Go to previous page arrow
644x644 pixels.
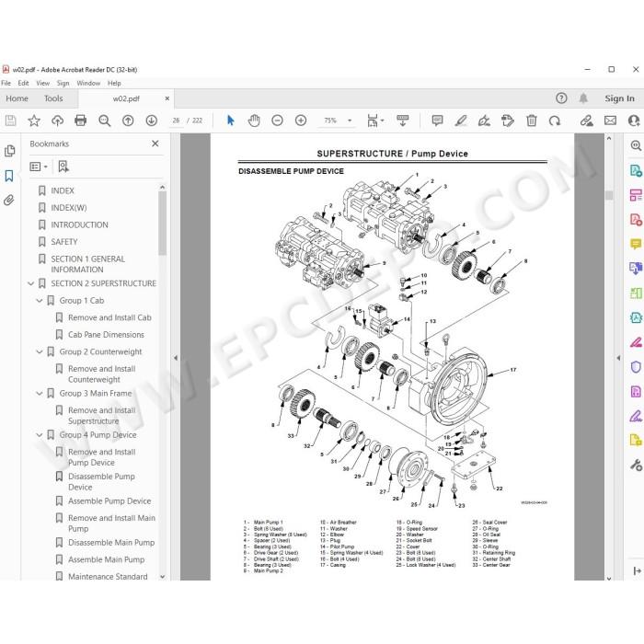[128, 121]
